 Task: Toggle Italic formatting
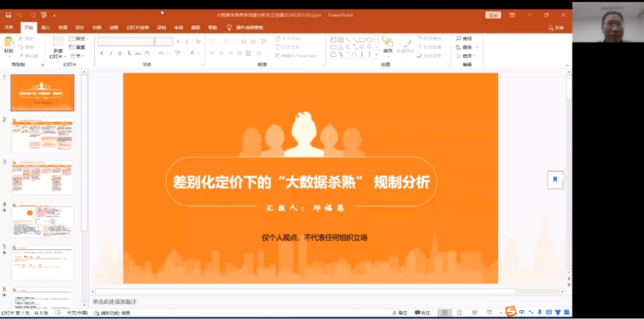(111, 53)
